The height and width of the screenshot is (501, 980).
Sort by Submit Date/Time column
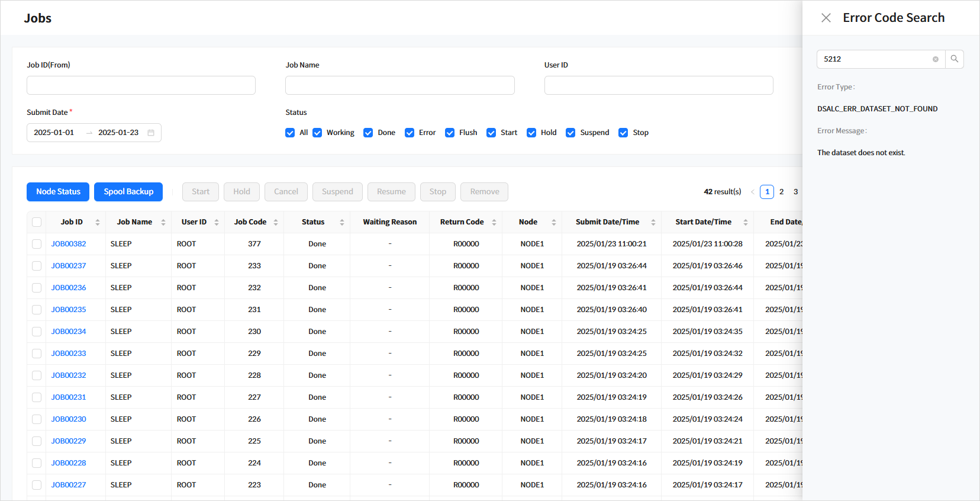[653, 222]
